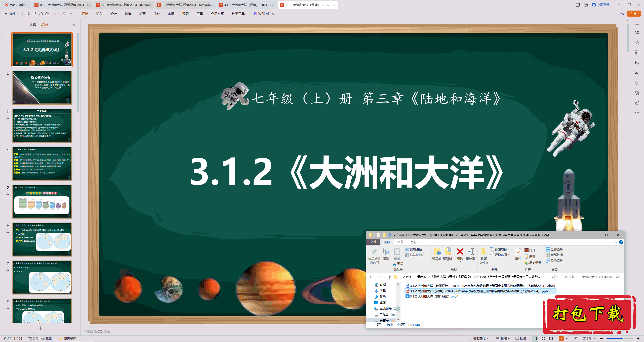Open the 插入 ribbon tab
The width and height of the screenshot is (644, 342).
[x=99, y=14]
